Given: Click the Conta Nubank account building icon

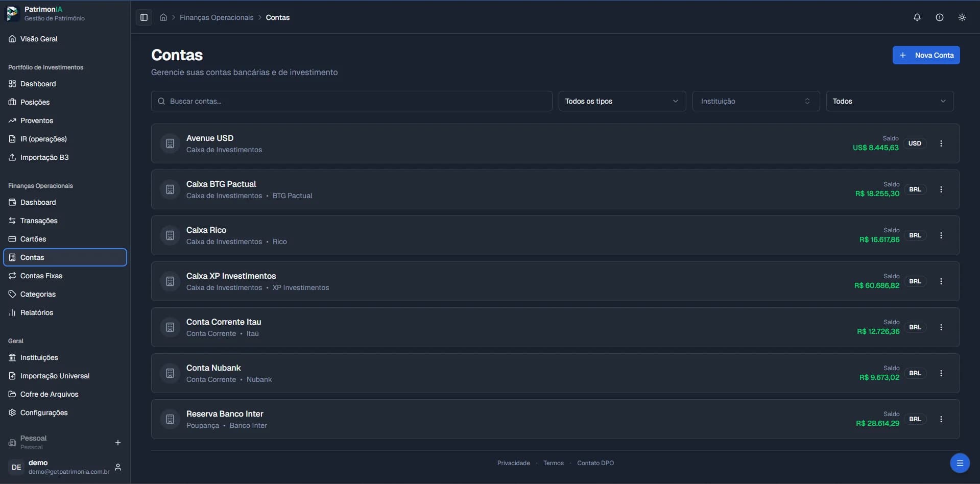Looking at the screenshot, I should pyautogui.click(x=170, y=373).
